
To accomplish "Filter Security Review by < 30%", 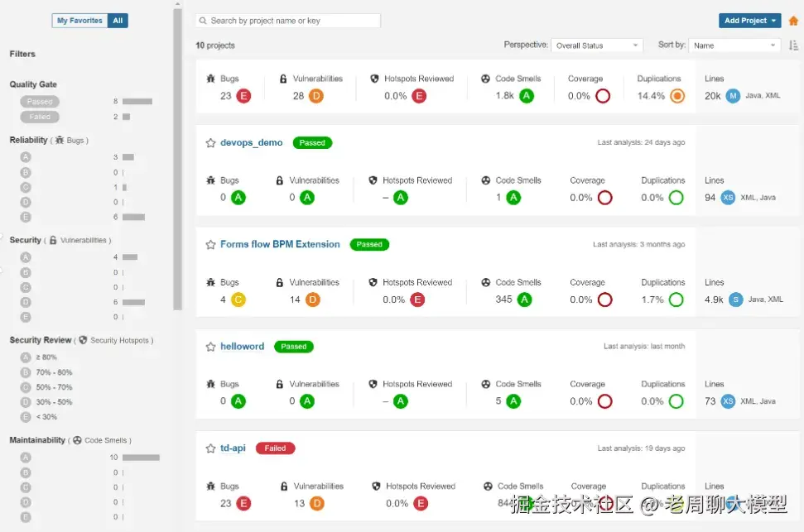I will (x=39, y=417).
